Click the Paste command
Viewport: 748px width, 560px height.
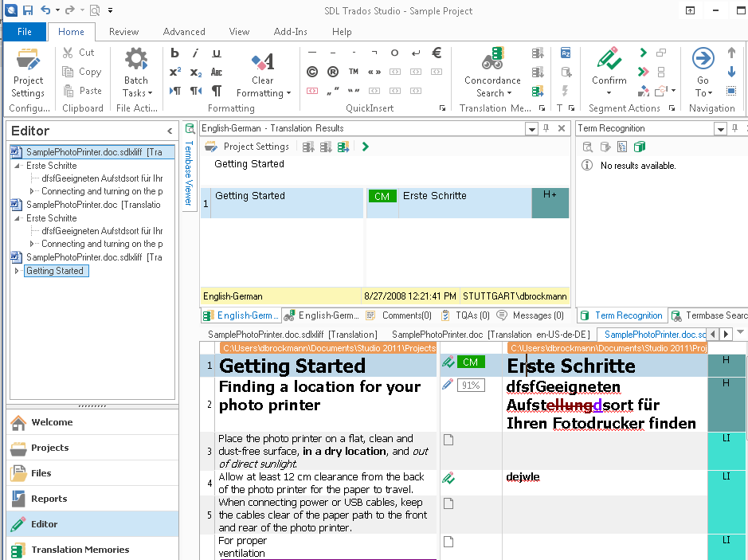coord(82,91)
